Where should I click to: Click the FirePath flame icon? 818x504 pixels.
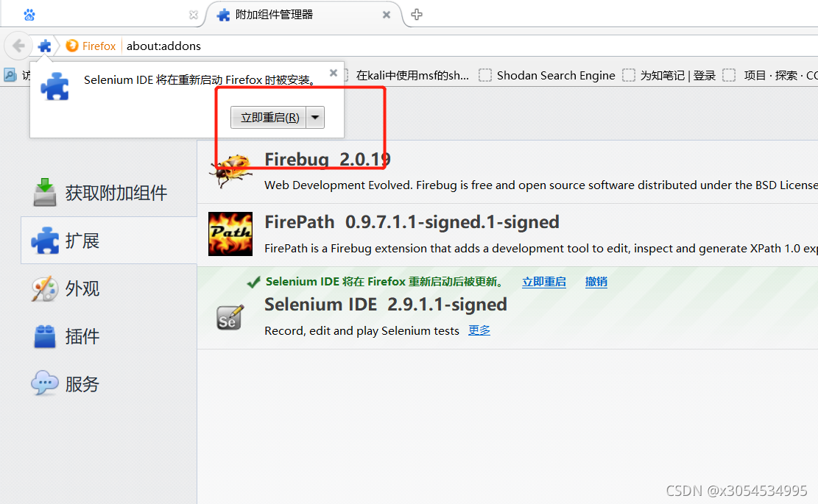click(x=230, y=234)
